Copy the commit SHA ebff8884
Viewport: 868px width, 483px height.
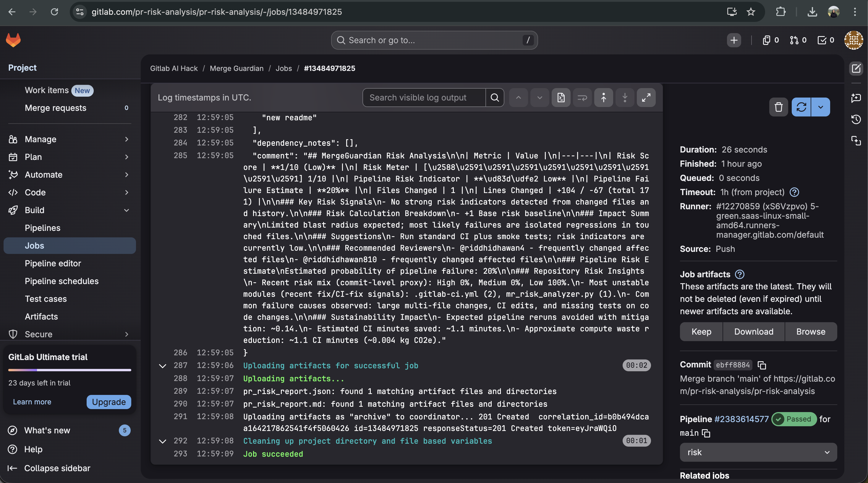762,365
